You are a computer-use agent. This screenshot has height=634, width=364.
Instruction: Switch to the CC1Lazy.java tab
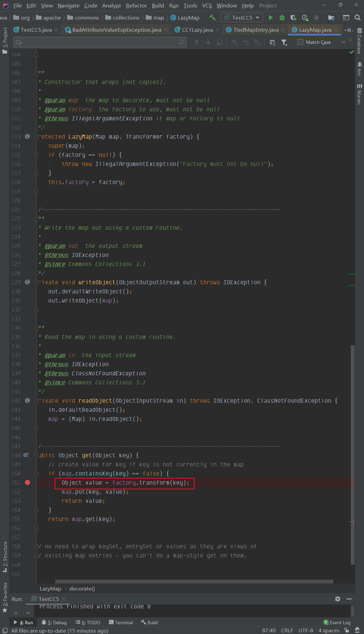[197, 30]
